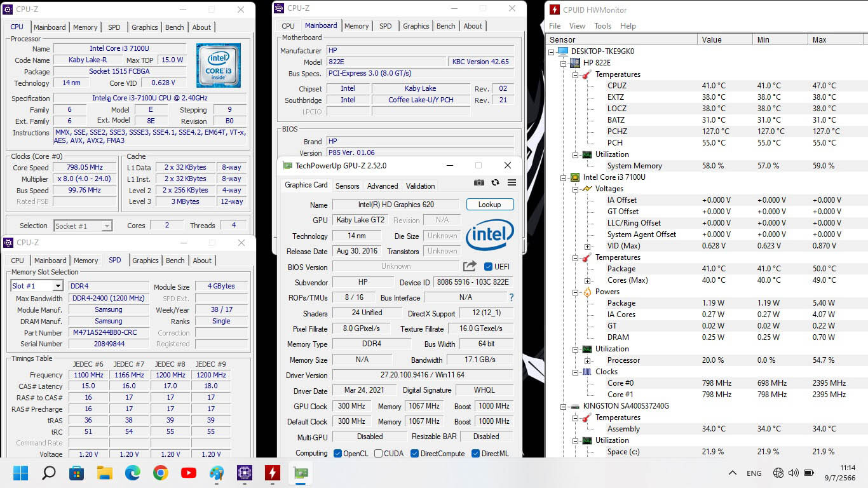Click the Part Number field M471A5244BB0-CRC
This screenshot has height=488, width=868.
pos(109,332)
